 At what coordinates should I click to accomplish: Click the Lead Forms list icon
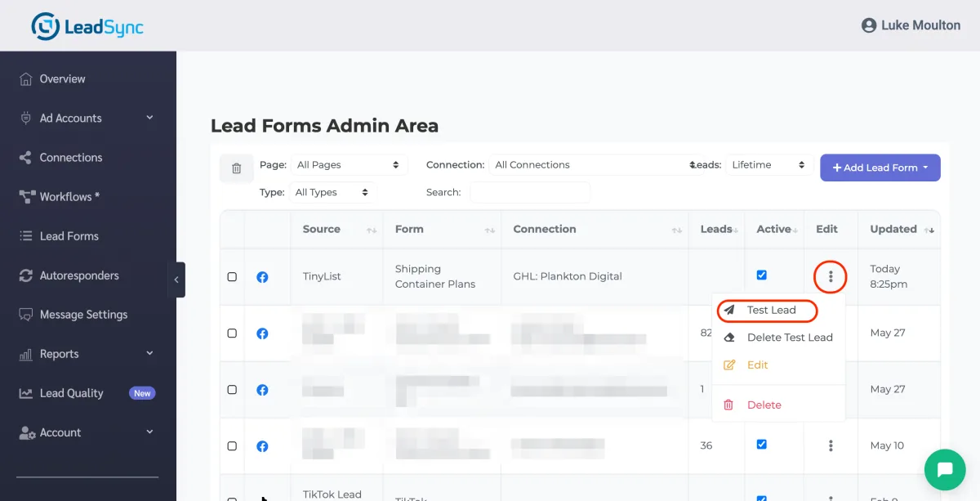(26, 236)
